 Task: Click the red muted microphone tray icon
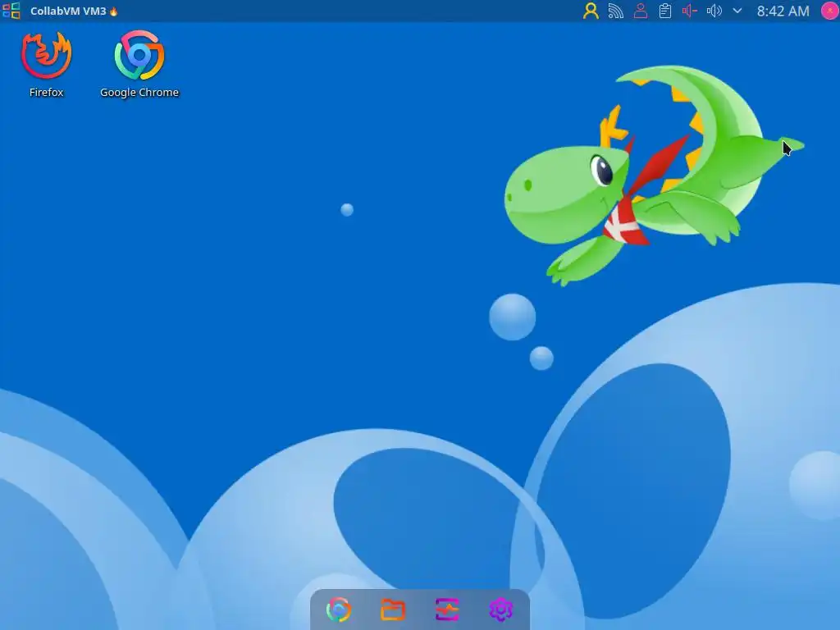click(689, 11)
